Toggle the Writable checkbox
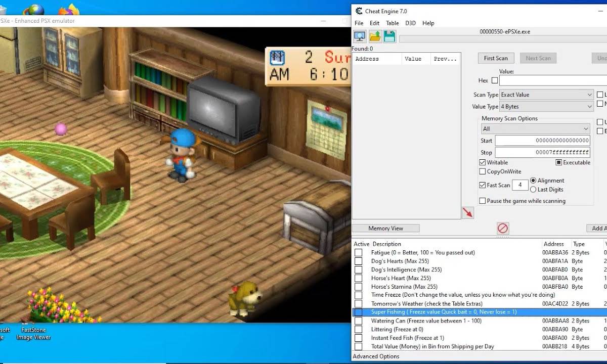Image resolution: width=607 pixels, height=364 pixels. click(x=483, y=162)
